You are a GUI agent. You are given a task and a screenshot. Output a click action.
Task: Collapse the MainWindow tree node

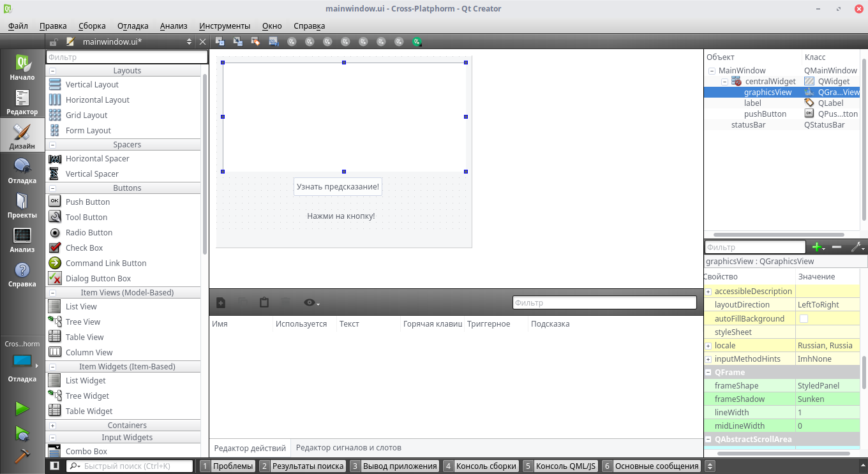tap(712, 71)
